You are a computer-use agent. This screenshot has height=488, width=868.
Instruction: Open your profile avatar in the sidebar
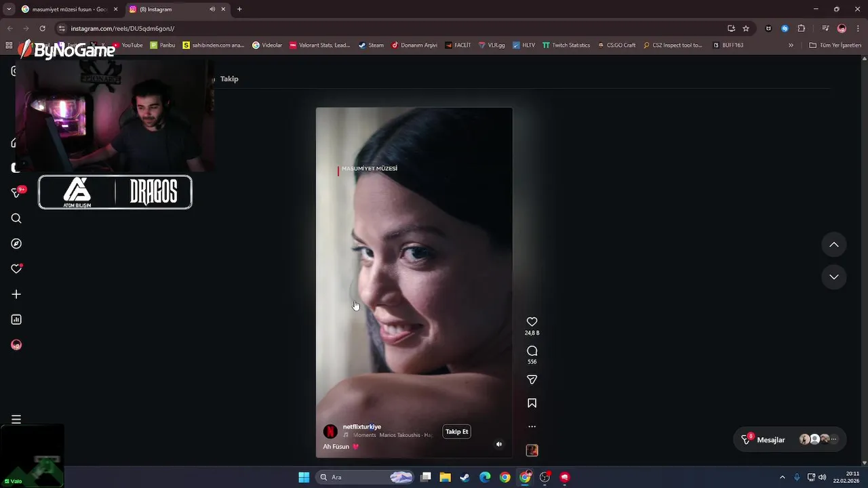16,345
